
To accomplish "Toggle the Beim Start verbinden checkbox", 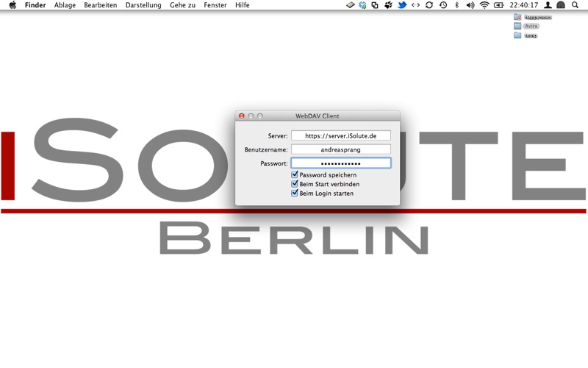I will tap(295, 184).
